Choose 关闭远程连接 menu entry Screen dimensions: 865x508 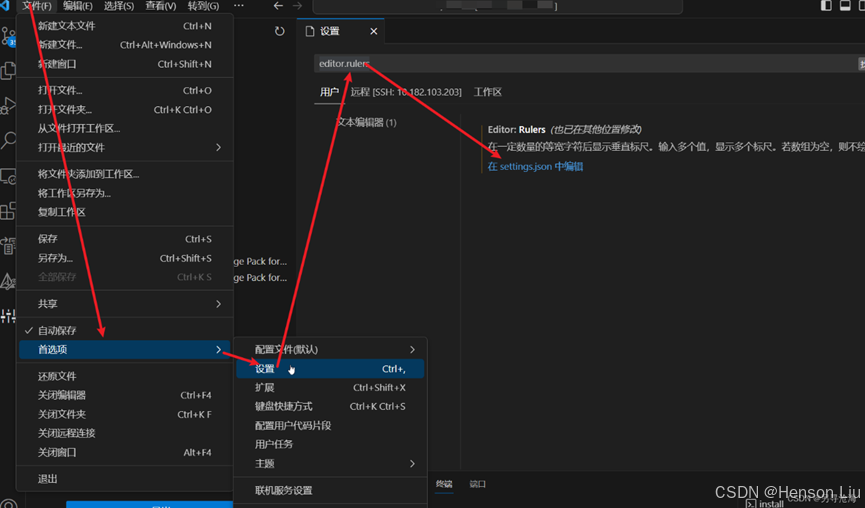coord(125,434)
